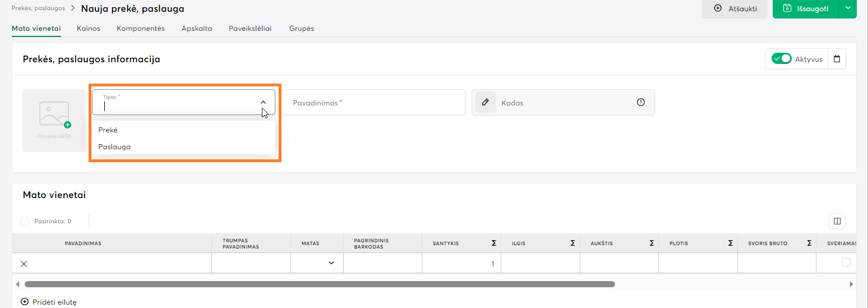868x308 pixels.
Task: Click the pencil edit icon in Kodas field
Action: [x=486, y=103]
